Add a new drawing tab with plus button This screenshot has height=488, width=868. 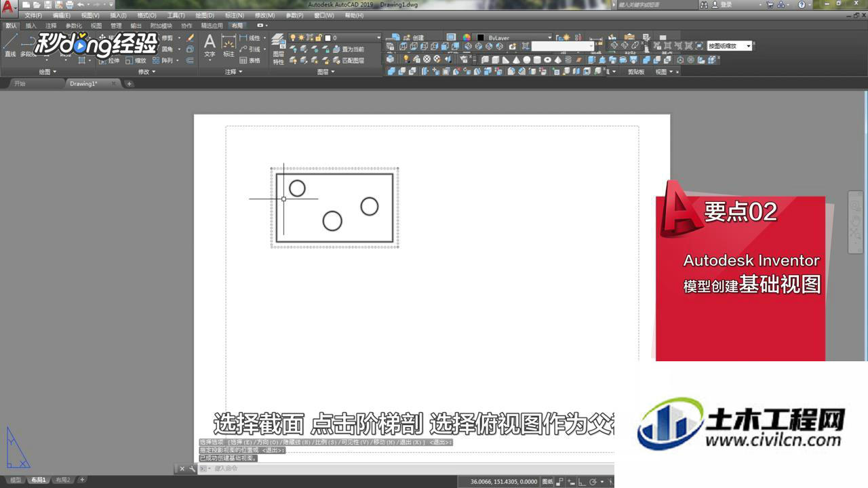coord(129,84)
